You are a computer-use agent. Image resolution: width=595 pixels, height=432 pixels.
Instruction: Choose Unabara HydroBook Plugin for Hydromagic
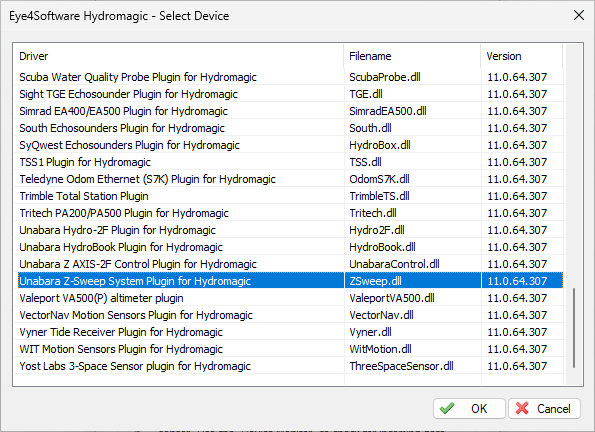(x=288, y=247)
